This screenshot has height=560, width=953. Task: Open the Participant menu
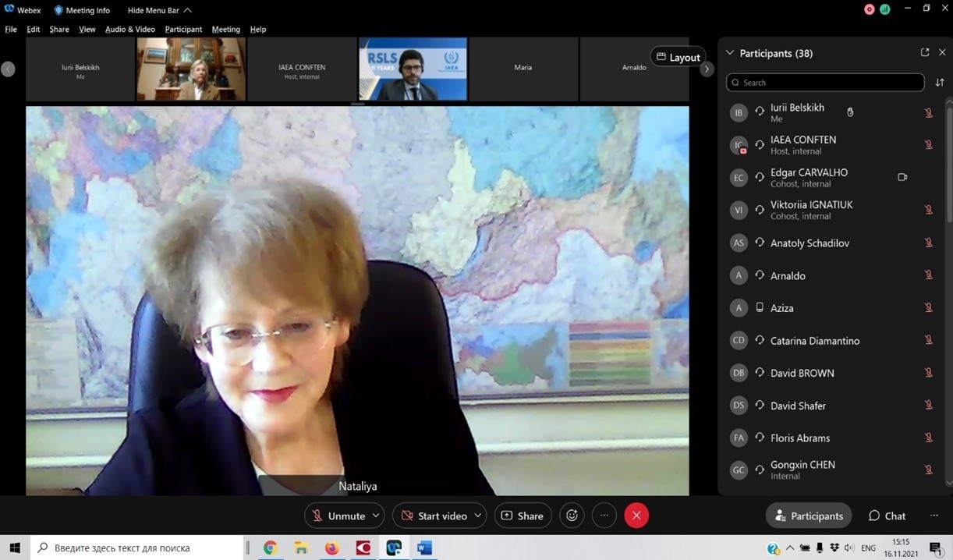click(x=183, y=30)
